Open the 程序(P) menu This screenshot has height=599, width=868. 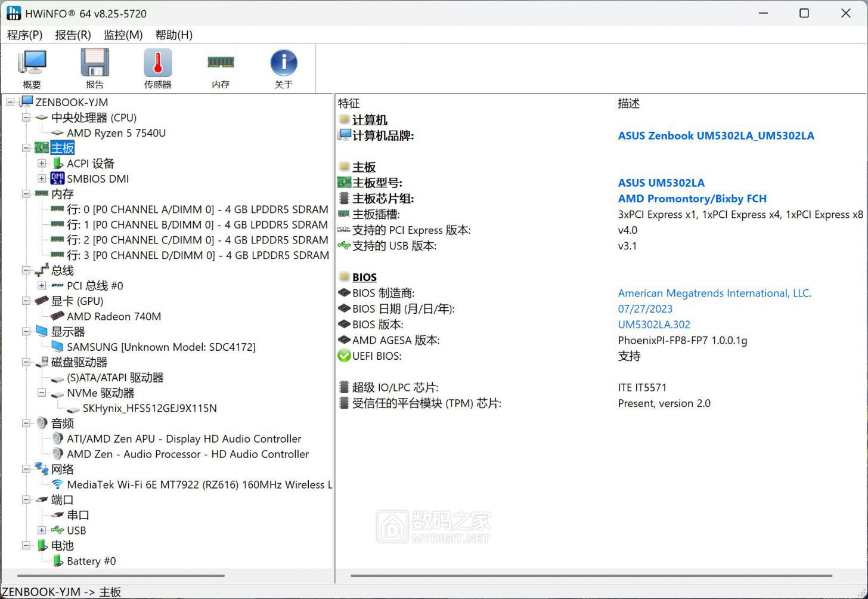pos(25,35)
